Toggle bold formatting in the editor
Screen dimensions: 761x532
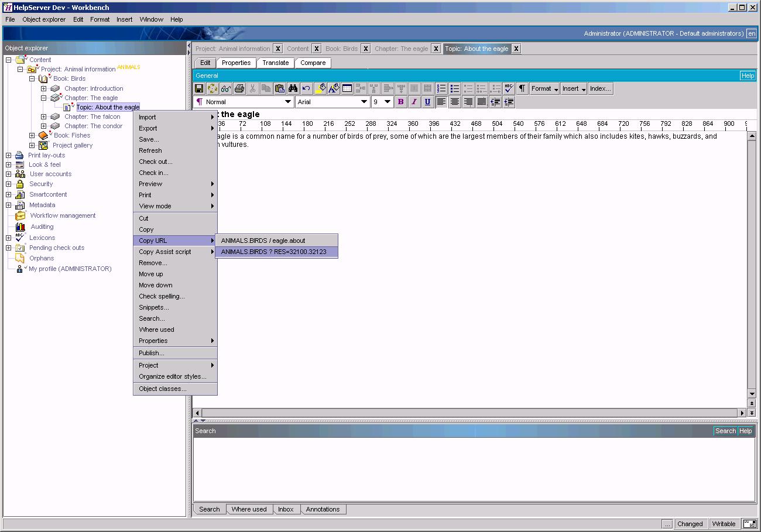[x=400, y=101]
